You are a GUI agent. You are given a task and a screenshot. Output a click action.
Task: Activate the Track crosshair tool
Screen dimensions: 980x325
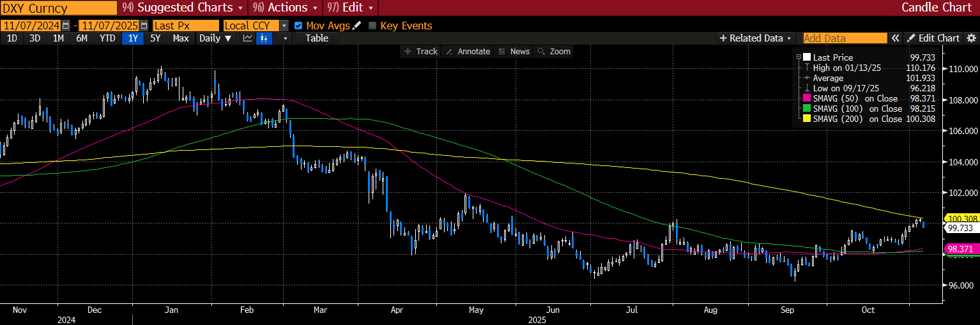[x=420, y=51]
